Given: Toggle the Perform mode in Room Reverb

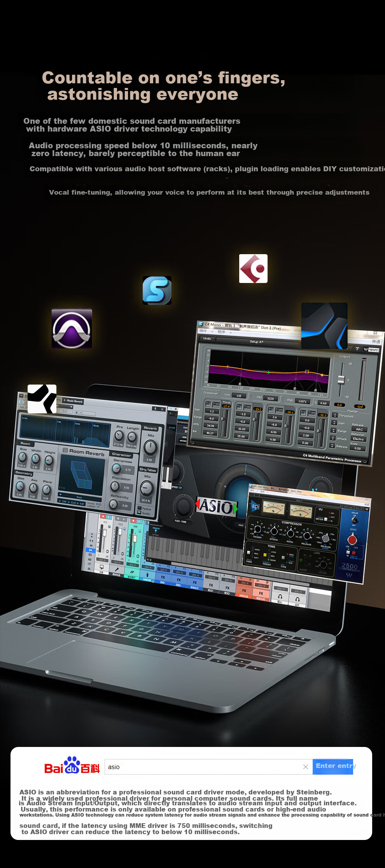Looking at the screenshot, I should click(x=140, y=508).
